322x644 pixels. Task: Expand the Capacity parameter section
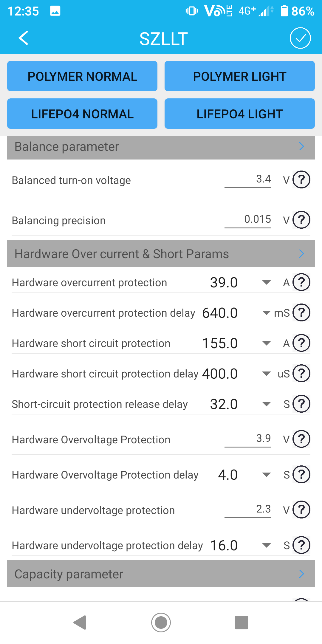pyautogui.click(x=301, y=574)
